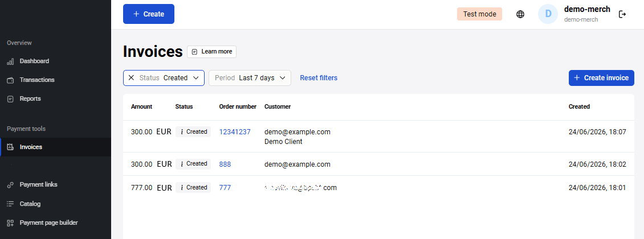
Task: Open the blue Create button at top
Action: tap(149, 14)
